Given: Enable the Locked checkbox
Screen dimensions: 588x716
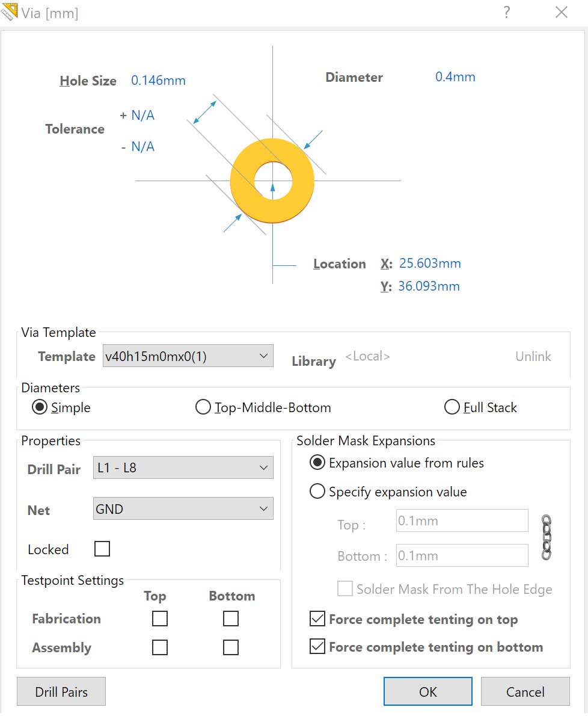Looking at the screenshot, I should [102, 549].
